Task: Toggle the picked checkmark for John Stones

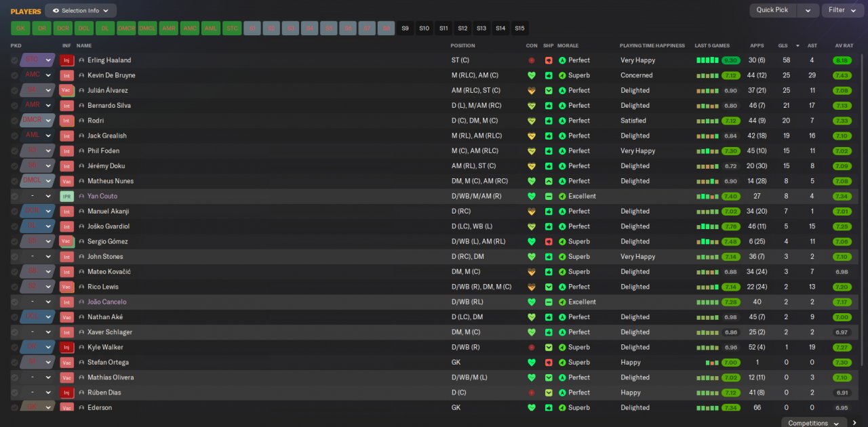Action: pos(14,256)
